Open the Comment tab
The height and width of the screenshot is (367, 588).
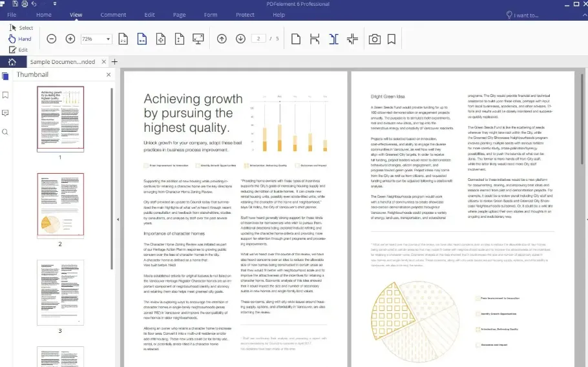[113, 15]
